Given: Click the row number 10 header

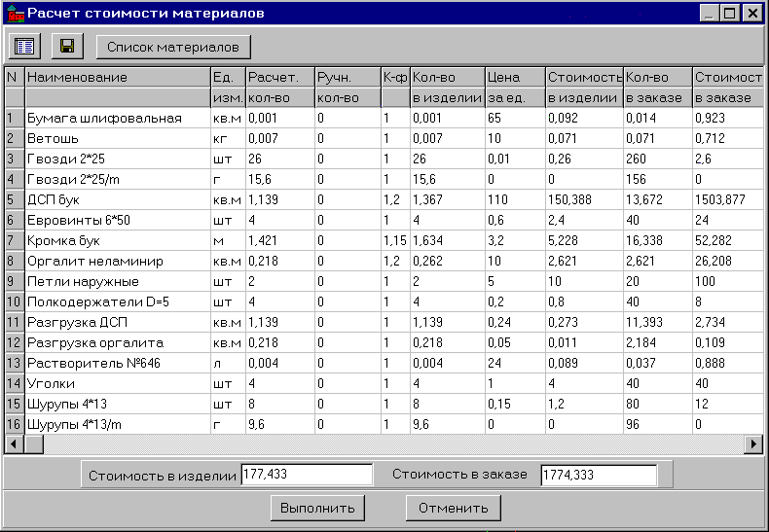Looking at the screenshot, I should (15, 301).
